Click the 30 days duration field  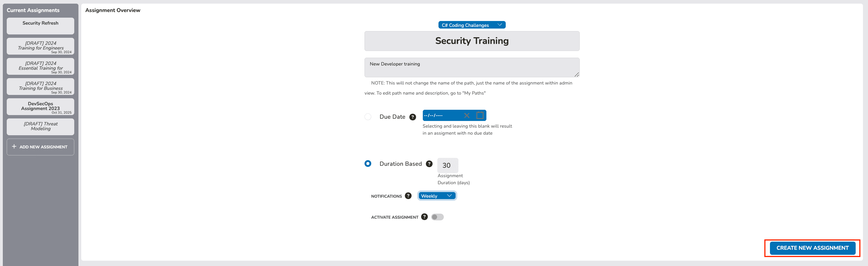447,165
